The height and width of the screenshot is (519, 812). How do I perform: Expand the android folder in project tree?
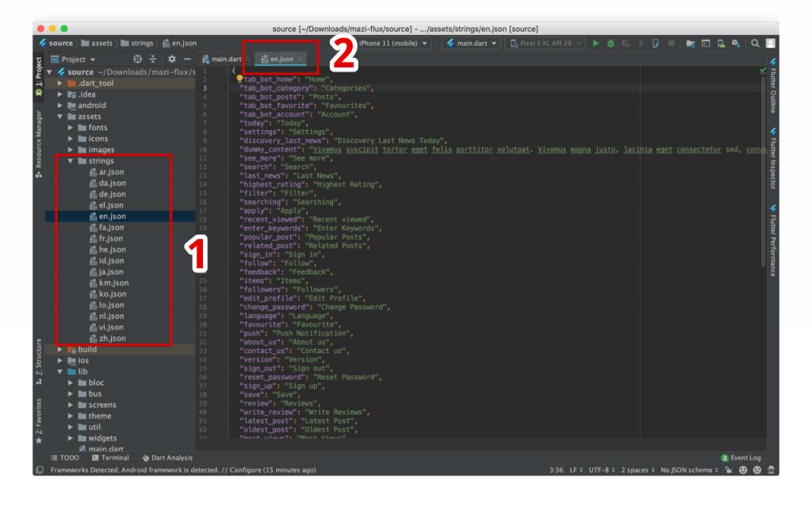[60, 106]
